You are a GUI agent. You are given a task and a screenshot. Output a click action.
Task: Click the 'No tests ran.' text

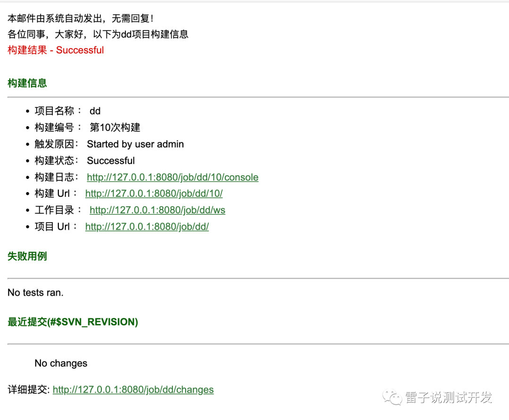[x=35, y=292]
